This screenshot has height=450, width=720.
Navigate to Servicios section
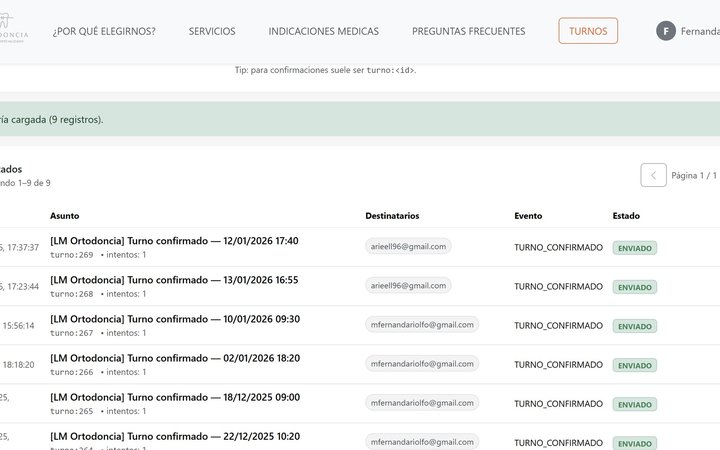click(x=212, y=31)
